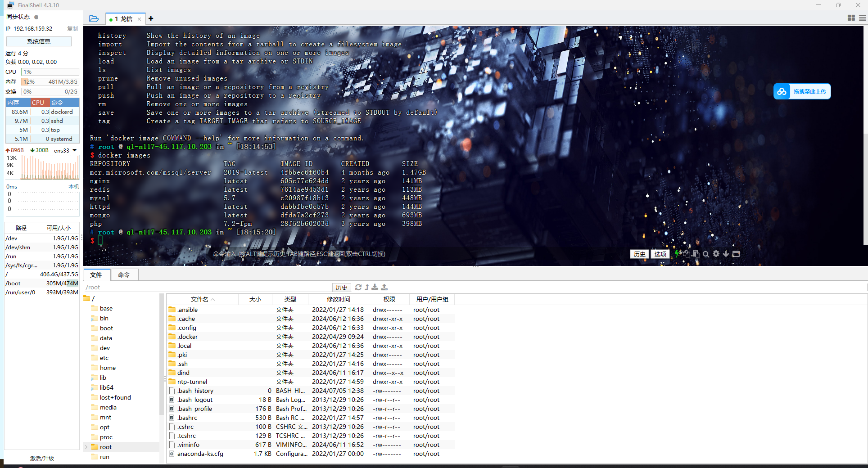Select the .ssh folder row

311,364
